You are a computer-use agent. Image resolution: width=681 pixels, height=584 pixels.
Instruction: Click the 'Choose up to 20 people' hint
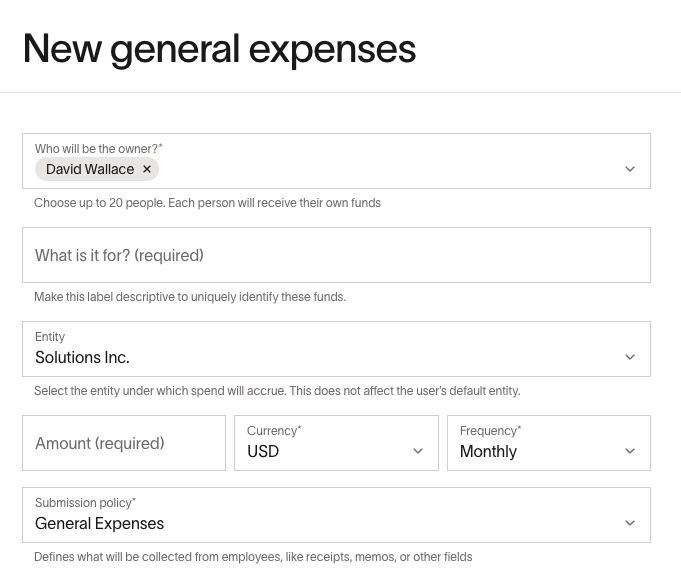207,203
